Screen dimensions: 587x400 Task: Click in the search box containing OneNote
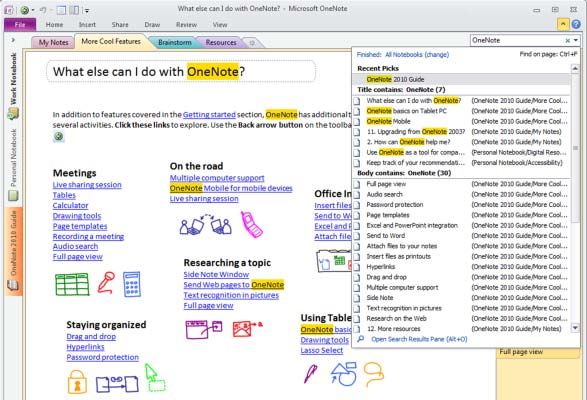pos(517,40)
